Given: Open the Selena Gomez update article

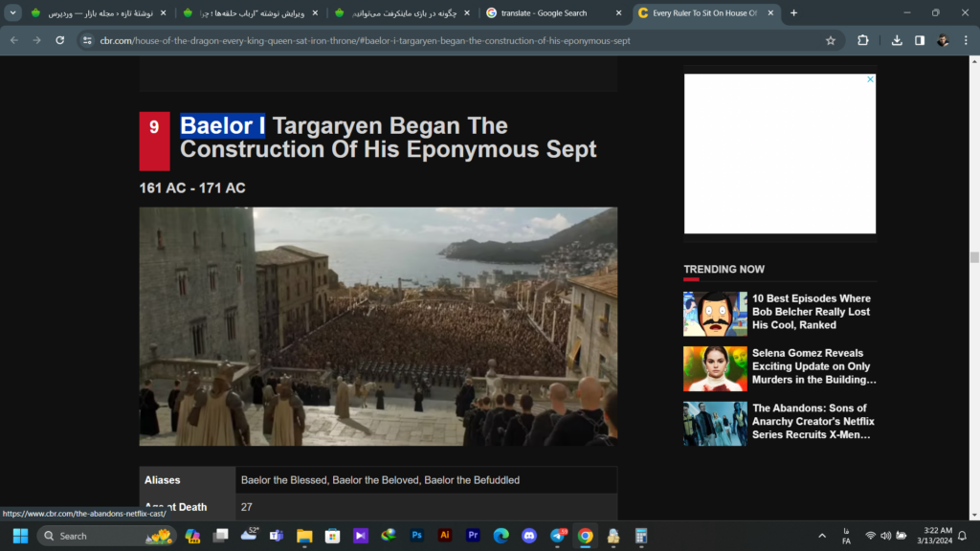Looking at the screenshot, I should coord(813,366).
